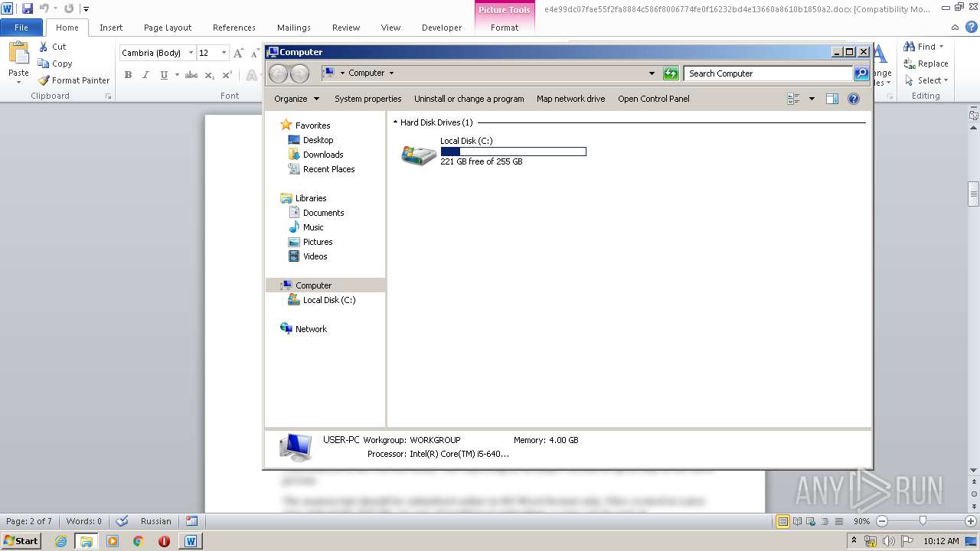The height and width of the screenshot is (551, 980).
Task: Click Map network drive
Action: point(570,99)
